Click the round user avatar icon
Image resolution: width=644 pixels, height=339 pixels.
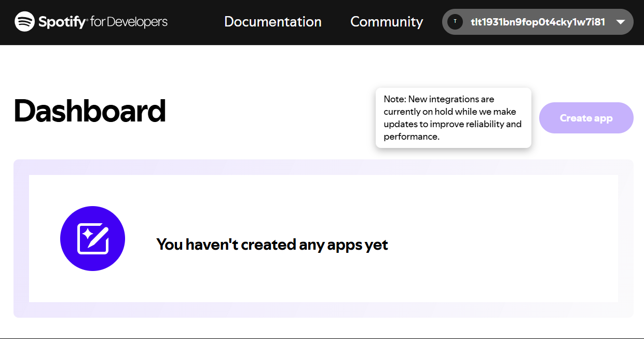click(x=455, y=22)
